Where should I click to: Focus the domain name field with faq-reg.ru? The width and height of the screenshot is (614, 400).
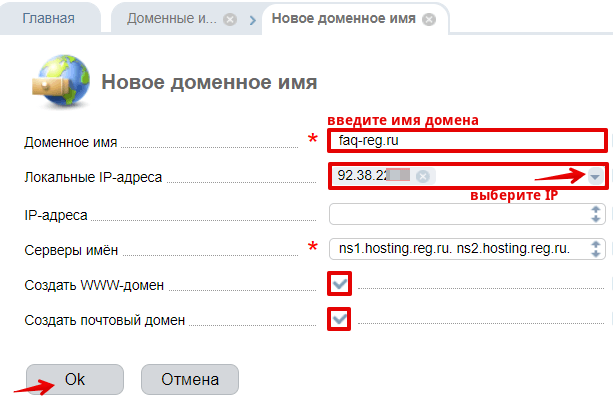coord(466,141)
